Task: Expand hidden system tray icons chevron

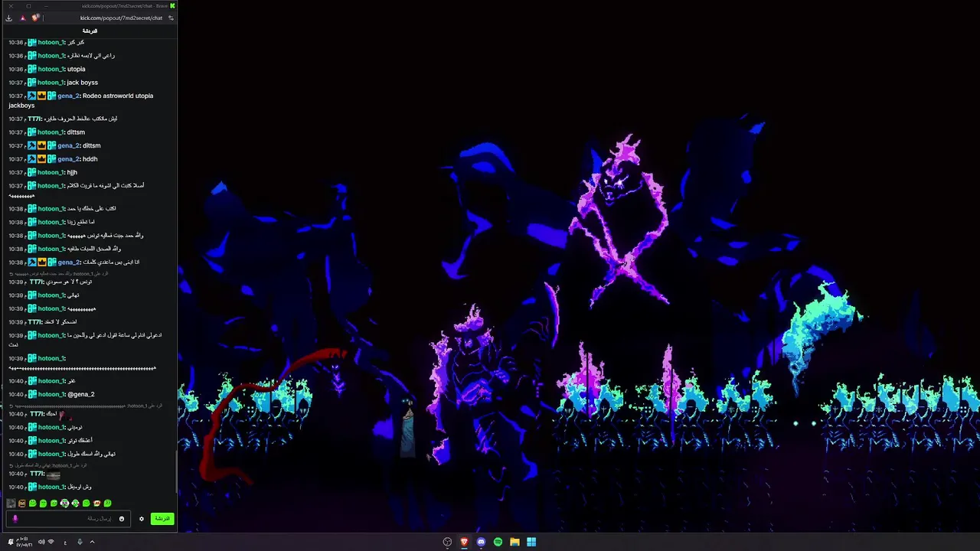Action: click(92, 542)
